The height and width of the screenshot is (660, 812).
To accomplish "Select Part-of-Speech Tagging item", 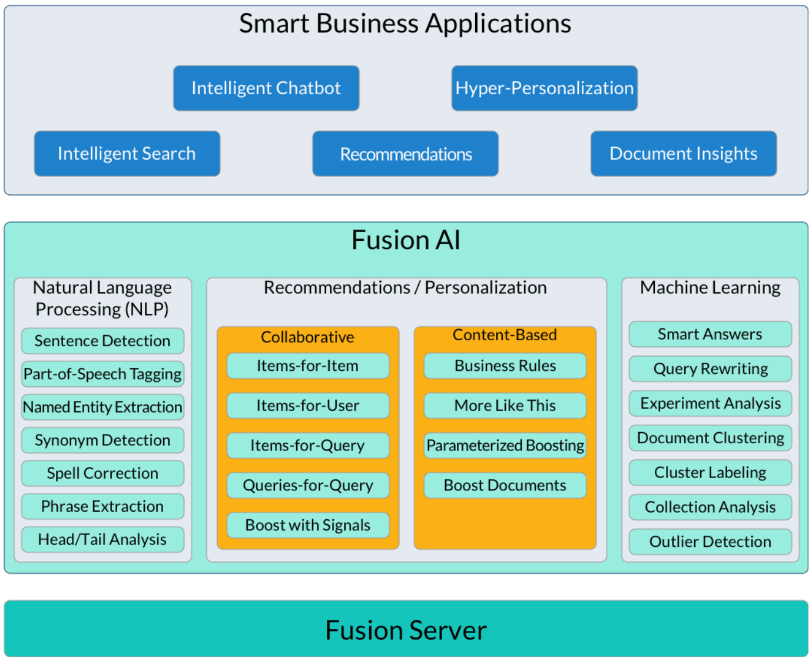I will (102, 374).
